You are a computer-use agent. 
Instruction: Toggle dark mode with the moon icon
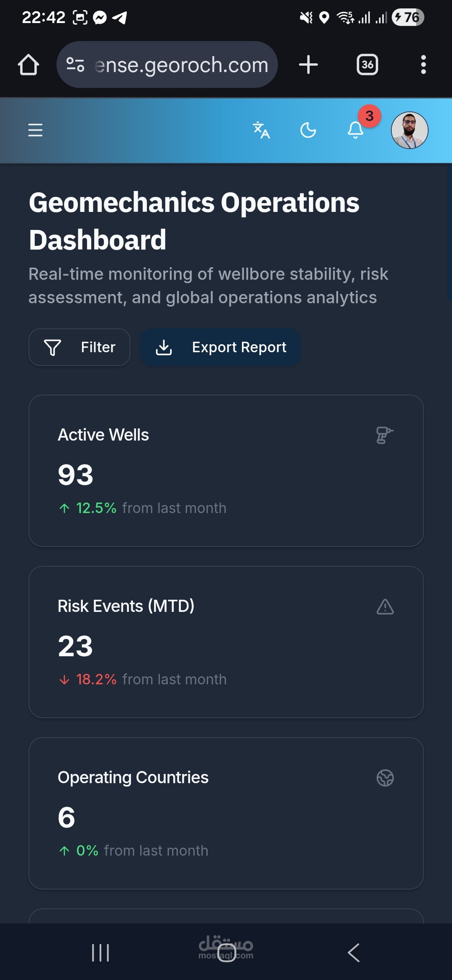(x=308, y=130)
